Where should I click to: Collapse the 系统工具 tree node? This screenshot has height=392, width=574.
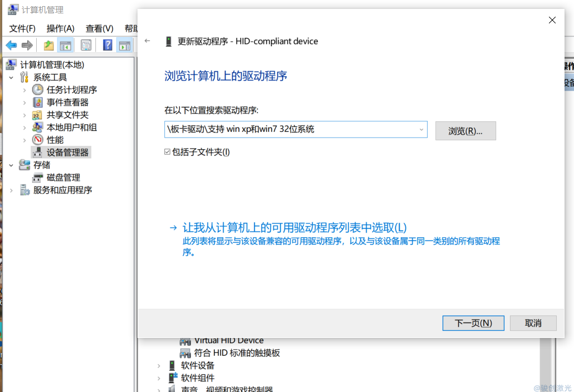point(11,77)
